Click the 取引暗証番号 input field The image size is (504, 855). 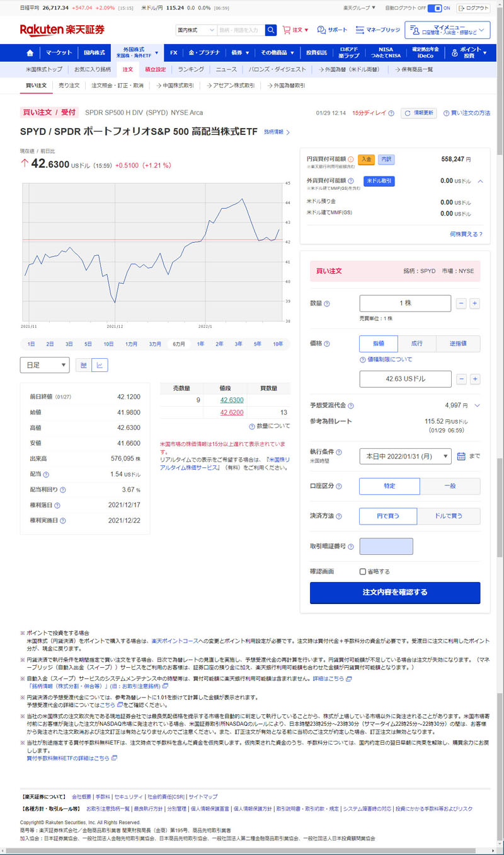386,546
